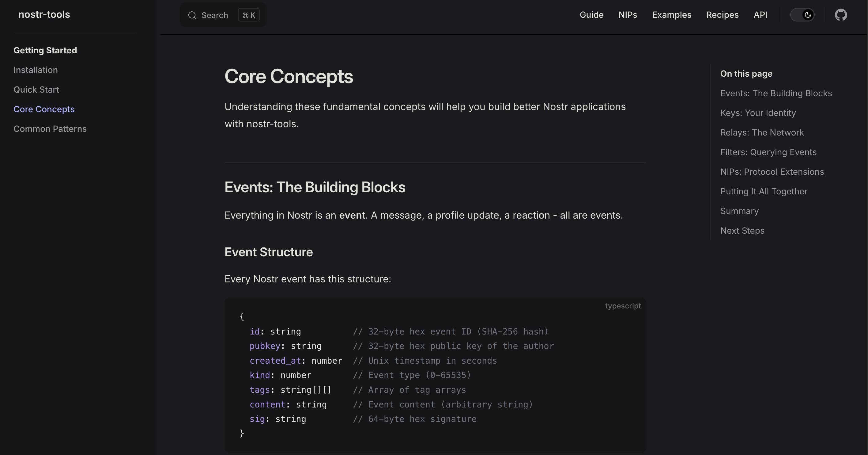Click the Search input field
Screen dimensions: 868x455
(x=215, y=15)
